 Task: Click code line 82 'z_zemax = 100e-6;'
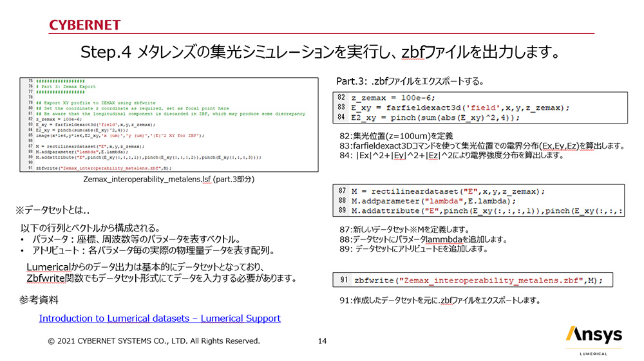(393, 98)
